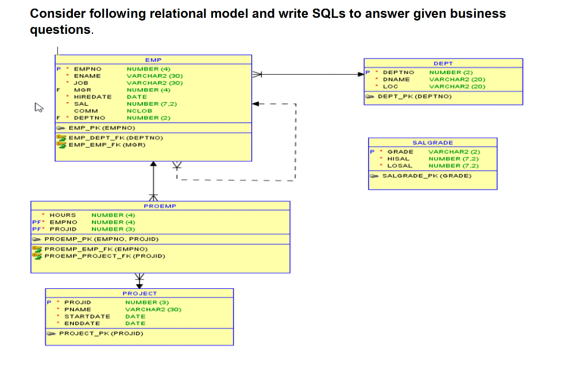Click the PROJECT table title bar
The width and height of the screenshot is (588, 379).
139,293
